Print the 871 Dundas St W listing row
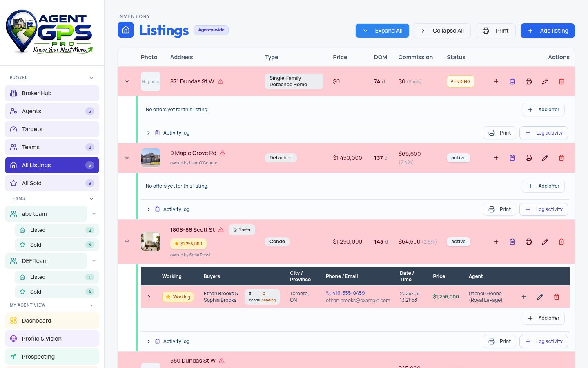Viewport: 588px width, 368px height. click(529, 81)
